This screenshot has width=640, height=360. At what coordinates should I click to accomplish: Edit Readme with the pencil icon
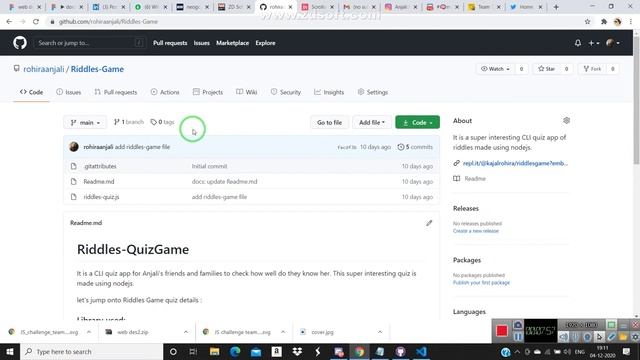click(x=429, y=223)
